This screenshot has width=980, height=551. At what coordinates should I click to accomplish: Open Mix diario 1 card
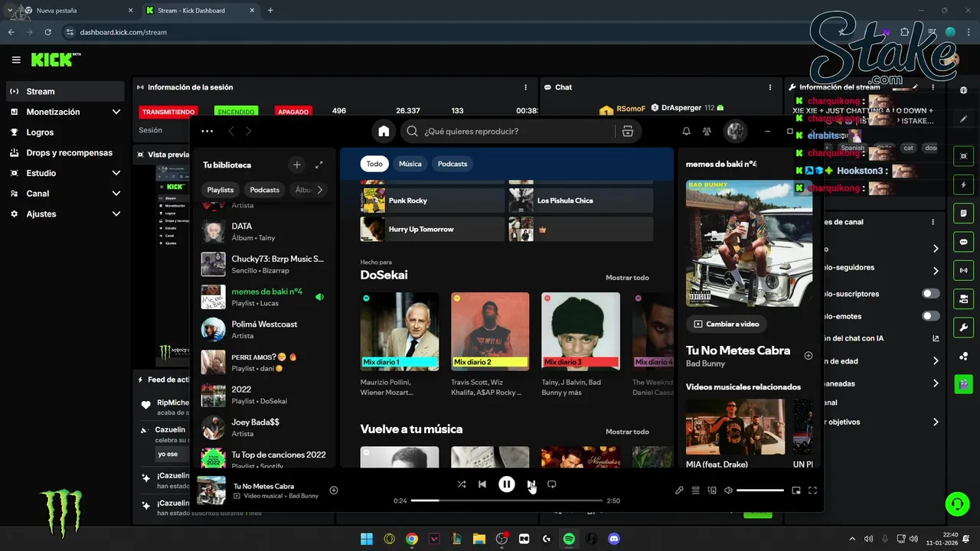pos(400,344)
